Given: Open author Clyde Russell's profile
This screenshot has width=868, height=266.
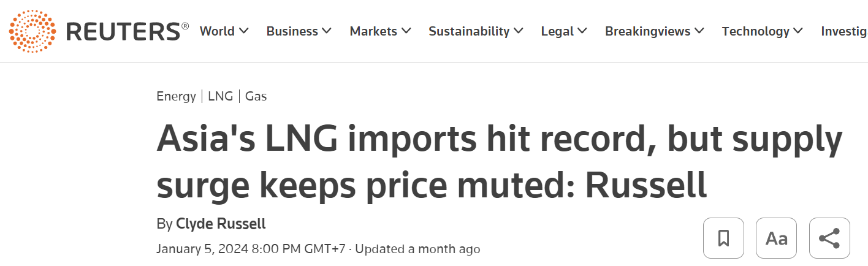Looking at the screenshot, I should click(221, 224).
